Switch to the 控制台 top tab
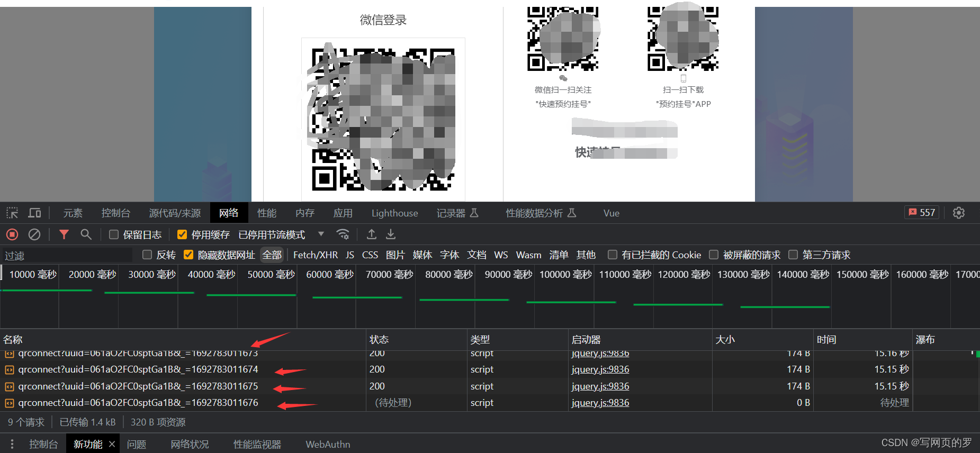This screenshot has width=980, height=453. pos(116,213)
